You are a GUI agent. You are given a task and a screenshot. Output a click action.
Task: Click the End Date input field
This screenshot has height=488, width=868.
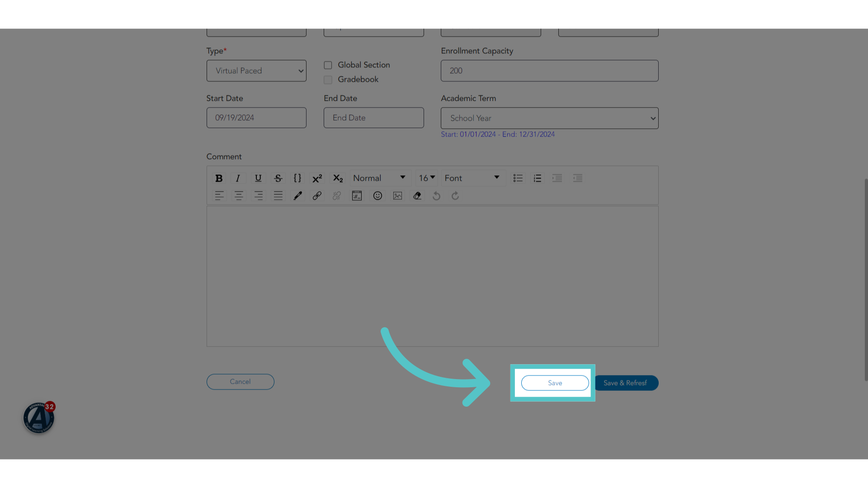point(373,117)
